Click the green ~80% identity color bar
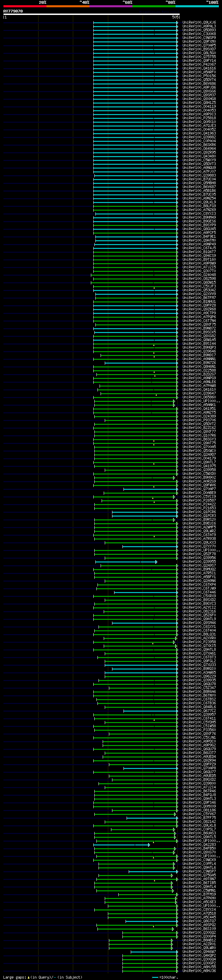The height and width of the screenshot is (980, 222). pos(154,7)
